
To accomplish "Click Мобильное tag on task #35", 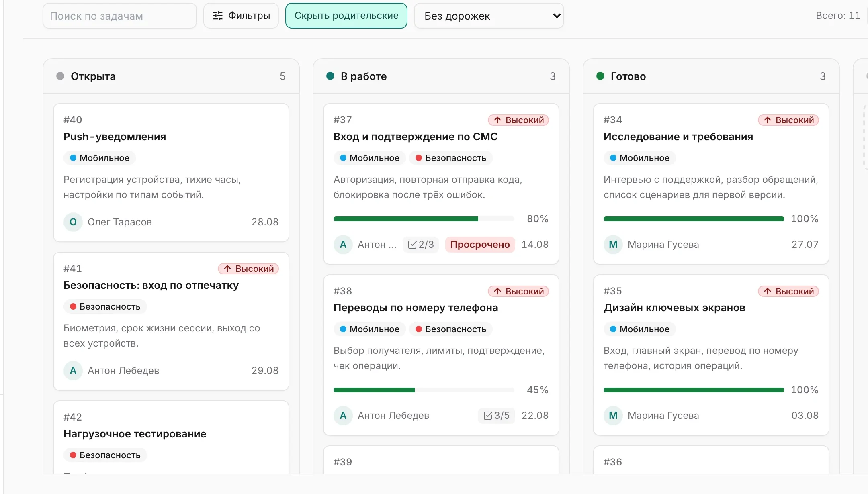I will 640,329.
